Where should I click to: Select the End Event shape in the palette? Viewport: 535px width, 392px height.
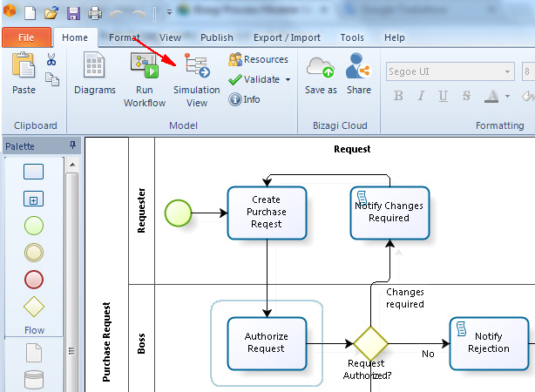click(34, 280)
